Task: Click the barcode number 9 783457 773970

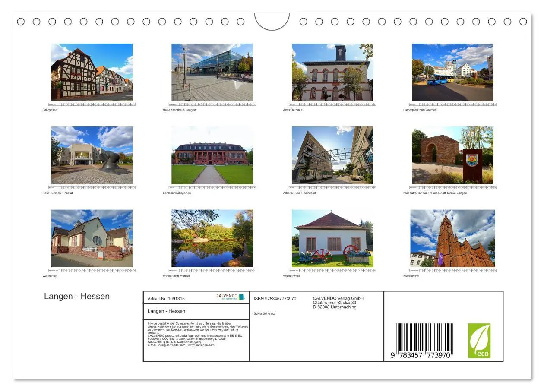Action: (421, 355)
